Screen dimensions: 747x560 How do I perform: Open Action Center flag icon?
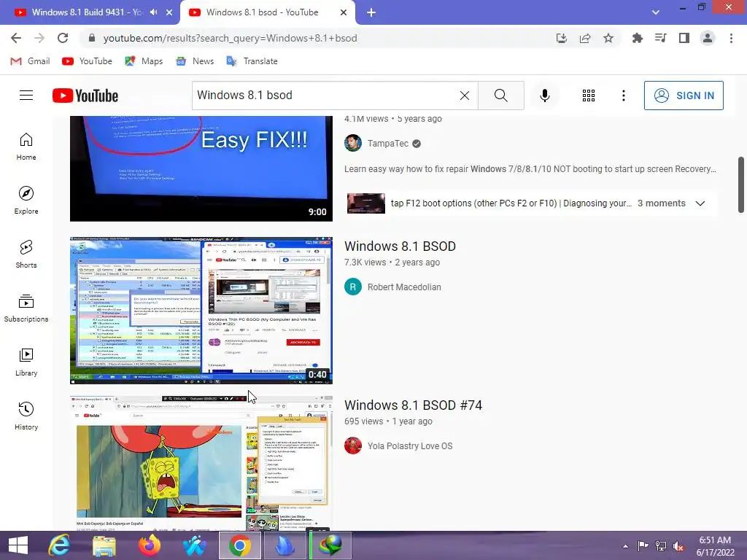[643, 546]
